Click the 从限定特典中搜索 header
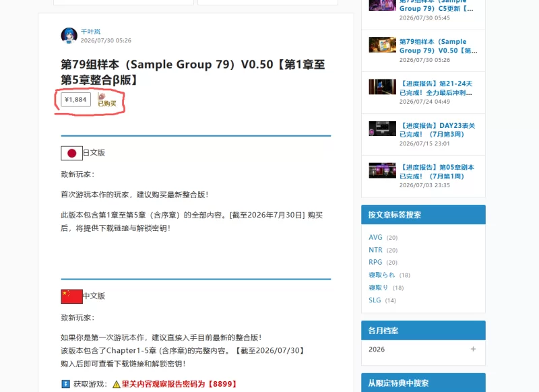The height and width of the screenshot is (392, 539). [x=423, y=383]
